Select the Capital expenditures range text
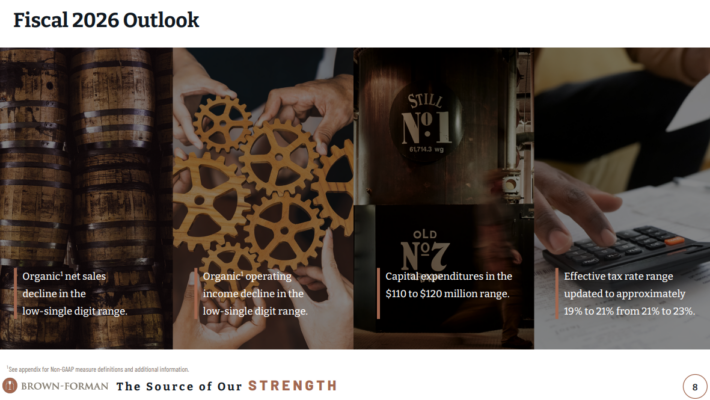 (x=448, y=285)
